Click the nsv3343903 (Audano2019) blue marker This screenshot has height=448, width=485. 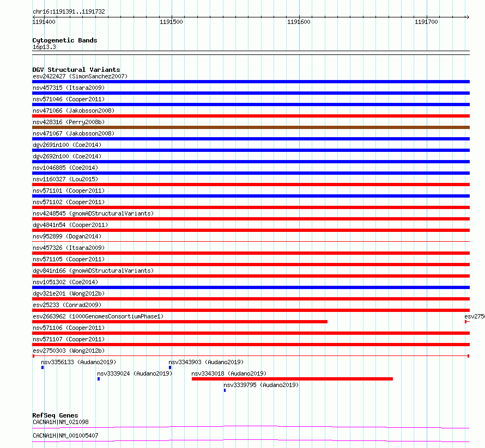(x=170, y=367)
